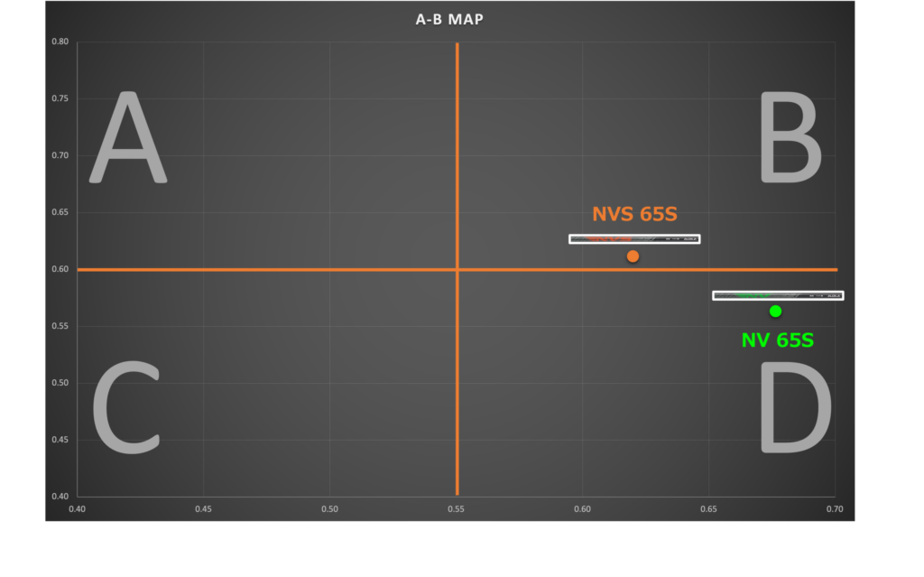The width and height of the screenshot is (924, 577).
Task: Click the orange NVS 65S data point
Action: (633, 256)
